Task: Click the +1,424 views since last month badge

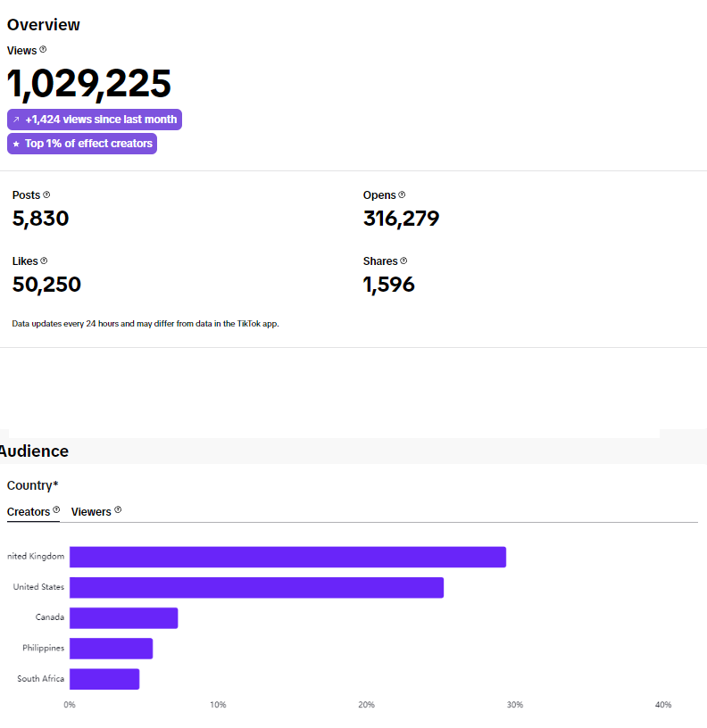Action: (95, 120)
